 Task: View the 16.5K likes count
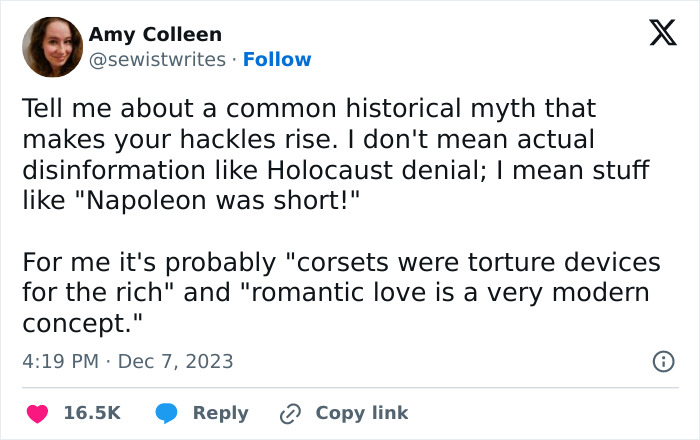click(92, 412)
